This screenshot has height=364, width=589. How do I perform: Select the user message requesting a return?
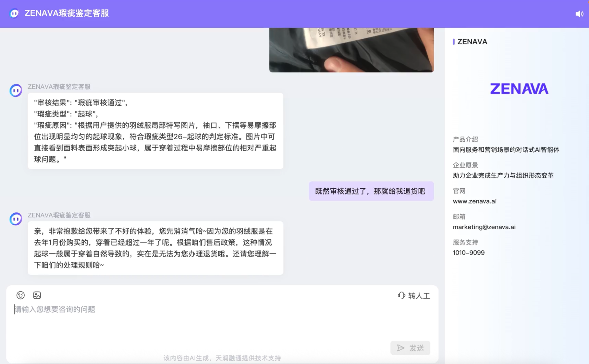tap(371, 191)
